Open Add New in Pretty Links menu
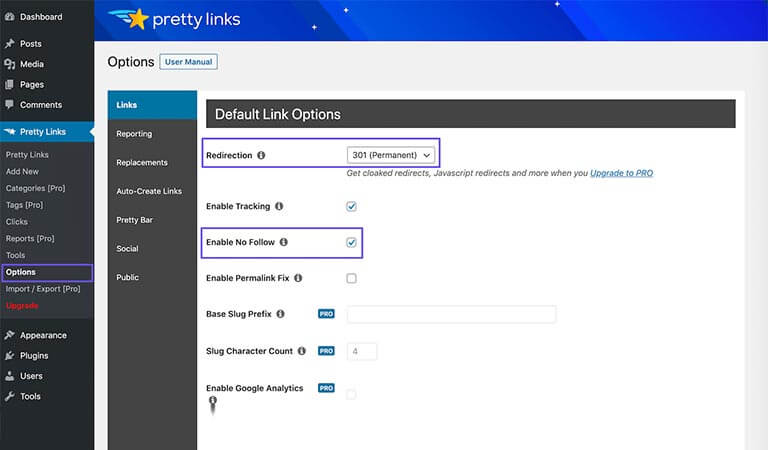 pyautogui.click(x=22, y=171)
